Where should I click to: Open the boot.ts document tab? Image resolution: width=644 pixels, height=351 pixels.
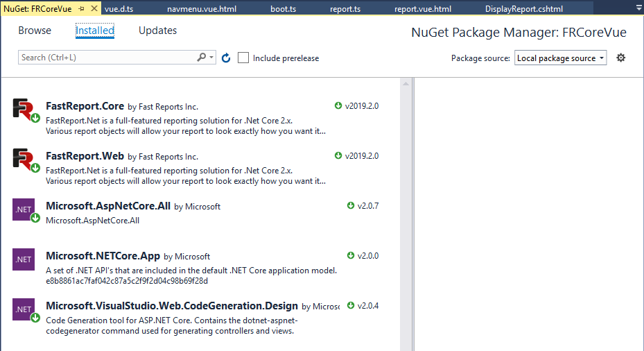click(283, 9)
